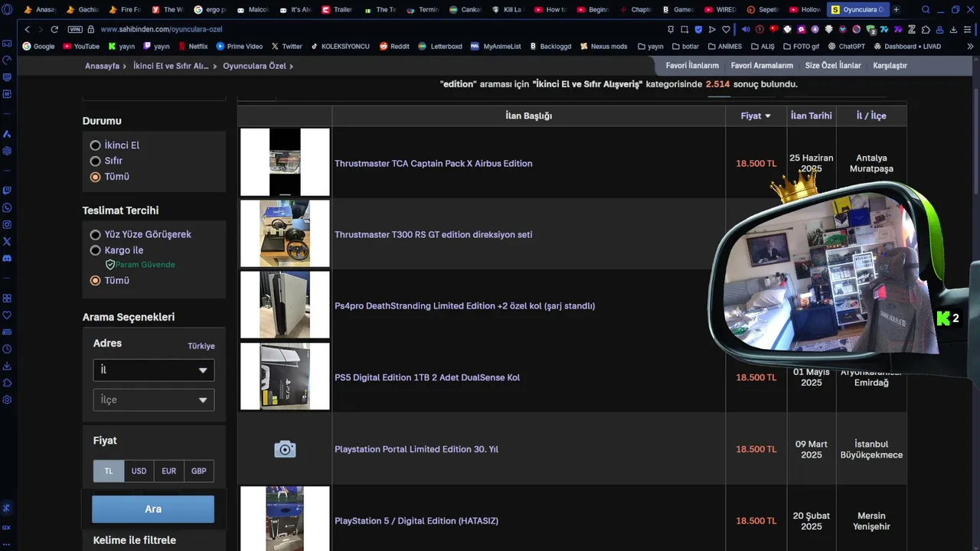Open the İl province dropdown

(x=154, y=370)
